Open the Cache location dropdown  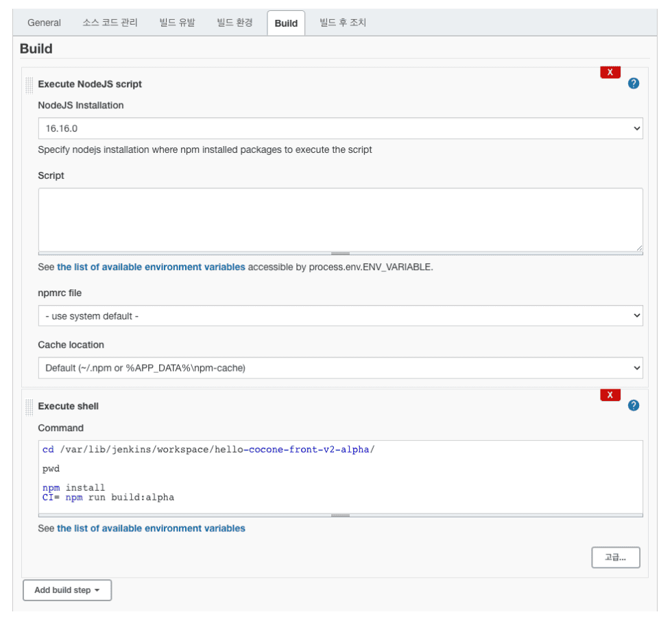pyautogui.click(x=340, y=368)
